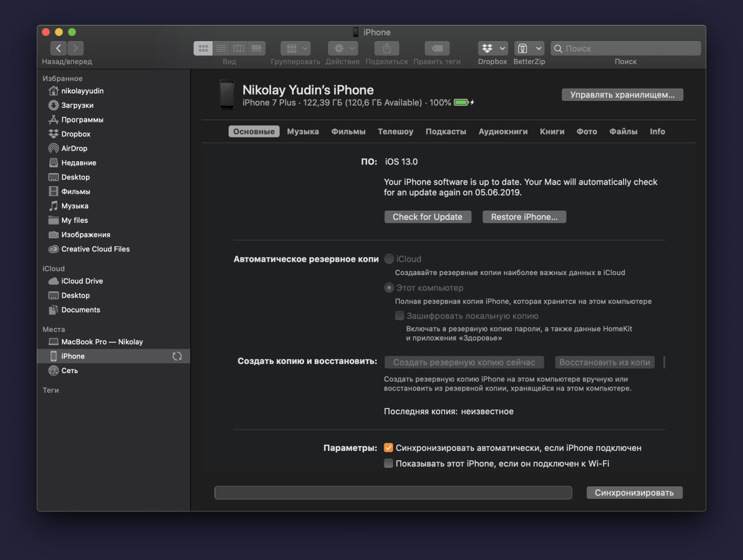Open the Group by dropdown
Viewport: 743px width, 560px height.
295,48
